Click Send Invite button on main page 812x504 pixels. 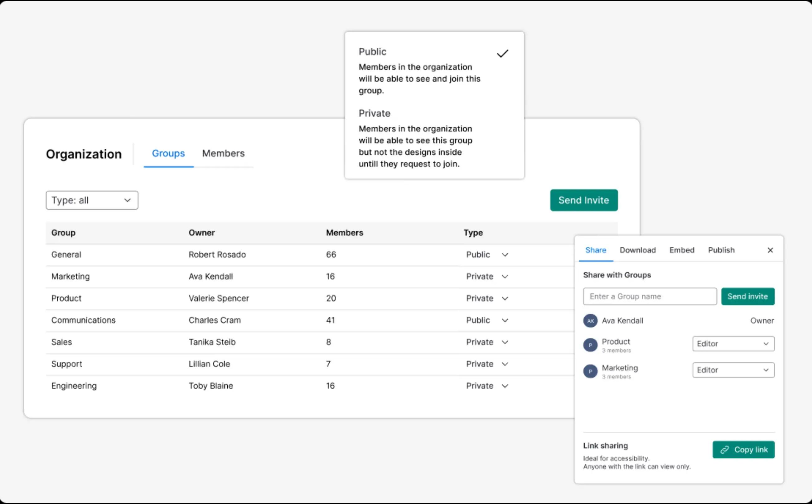pos(583,200)
